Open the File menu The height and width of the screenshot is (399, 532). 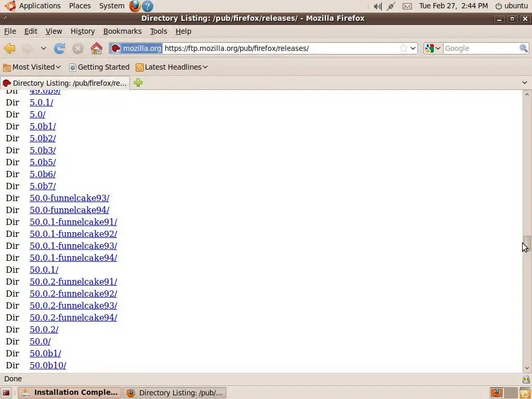10,31
